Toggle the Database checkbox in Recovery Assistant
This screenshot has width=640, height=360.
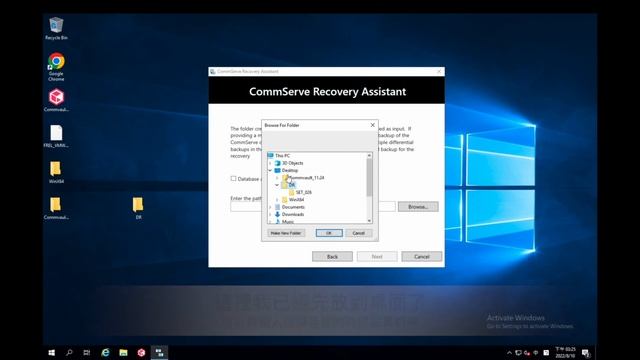(x=233, y=178)
